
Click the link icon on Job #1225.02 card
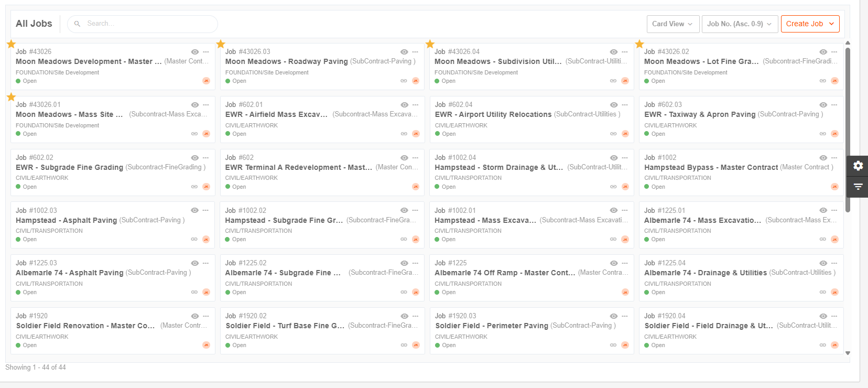pos(404,292)
